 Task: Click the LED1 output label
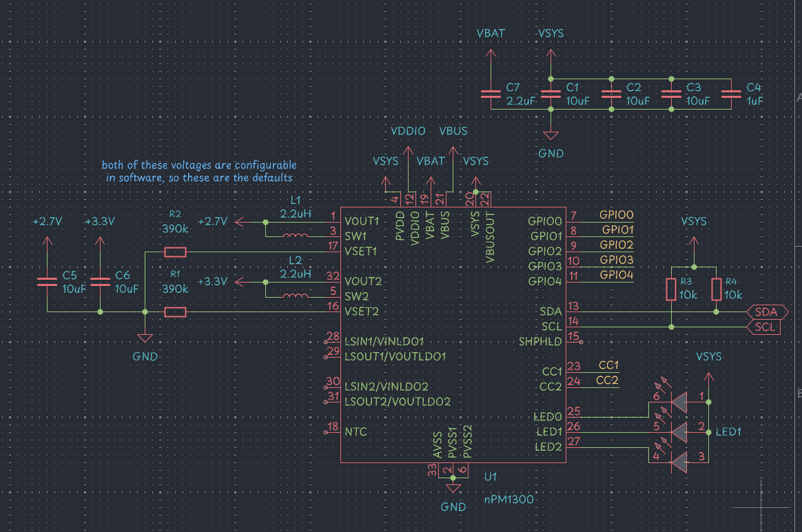point(728,432)
